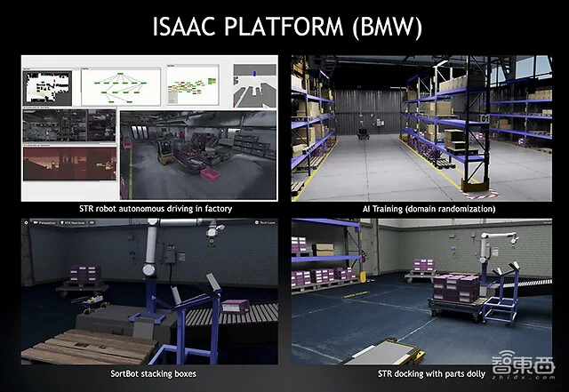Click the purple box on the conveyor belt

(x=236, y=305)
